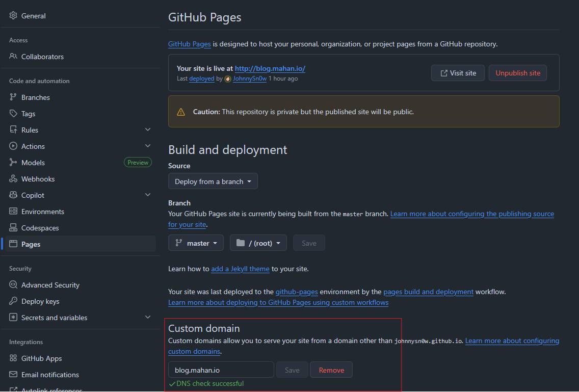The height and width of the screenshot is (392, 579).
Task: Open the Models settings page
Action: [33, 163]
